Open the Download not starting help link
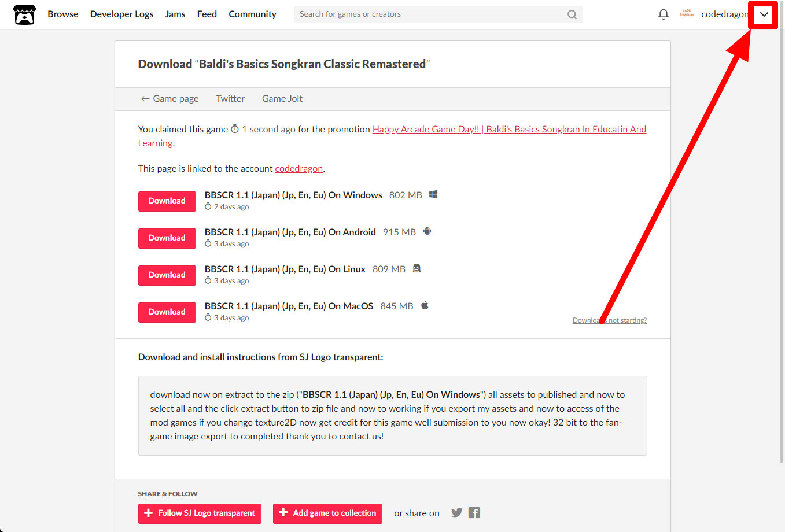Image resolution: width=785 pixels, height=532 pixels. (610, 320)
